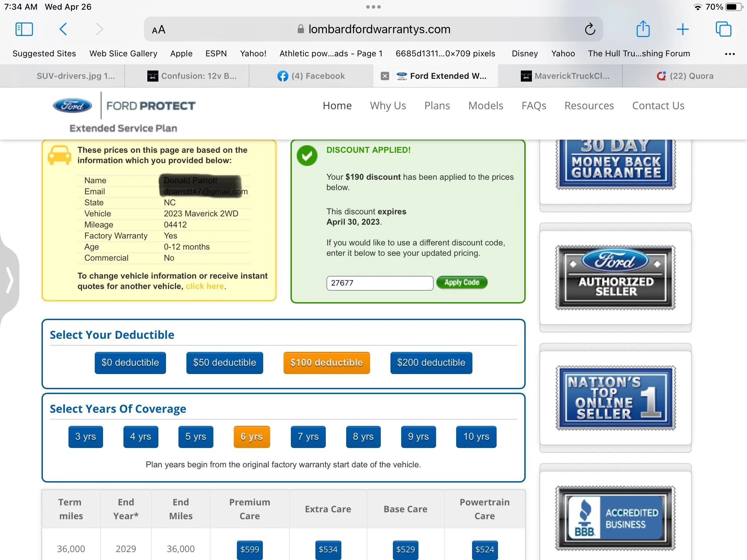Open the Plans menu item
This screenshot has height=560, width=747.
click(437, 106)
